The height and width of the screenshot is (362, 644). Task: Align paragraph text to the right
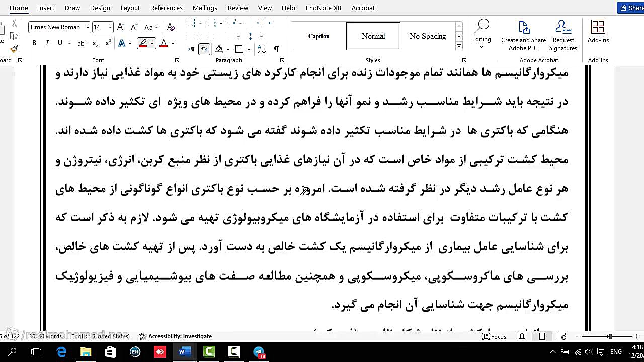point(217,36)
